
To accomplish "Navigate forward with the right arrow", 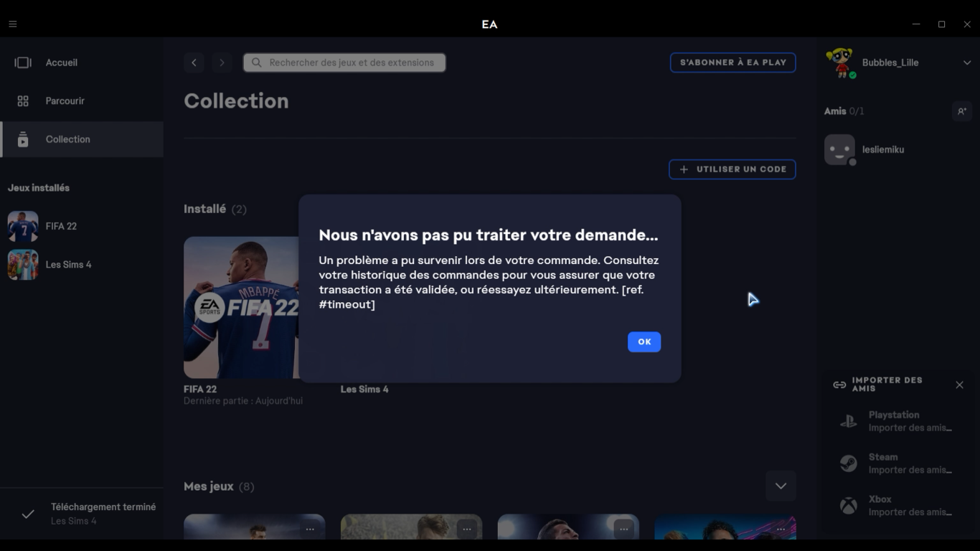I will click(x=222, y=63).
